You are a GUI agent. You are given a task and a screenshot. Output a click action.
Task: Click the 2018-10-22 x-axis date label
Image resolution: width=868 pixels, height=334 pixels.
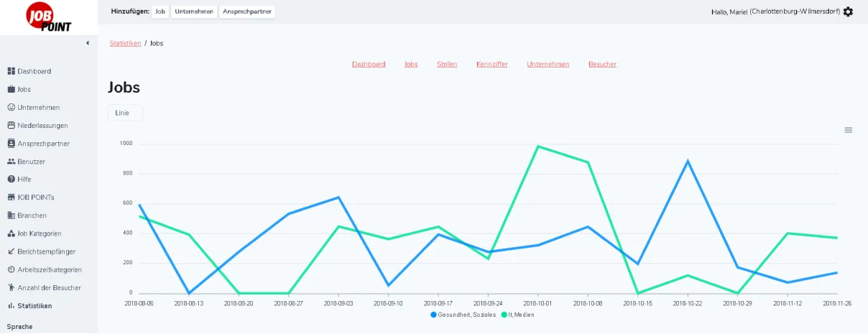coord(688,304)
